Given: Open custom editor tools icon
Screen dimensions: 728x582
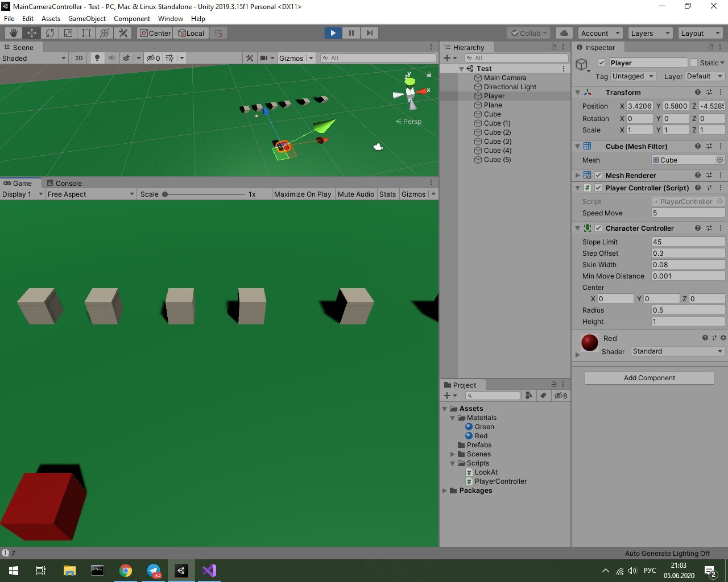Looking at the screenshot, I should (123, 33).
